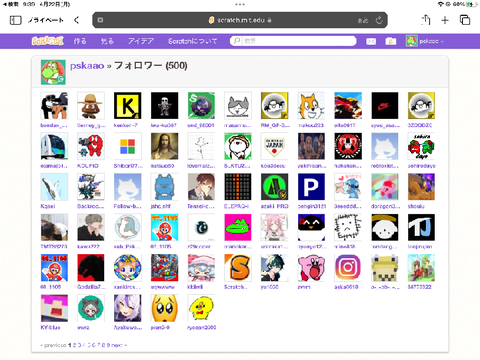Screen dimensions: 480x360
Task: Open the 作る menu item
Action: tap(80, 41)
